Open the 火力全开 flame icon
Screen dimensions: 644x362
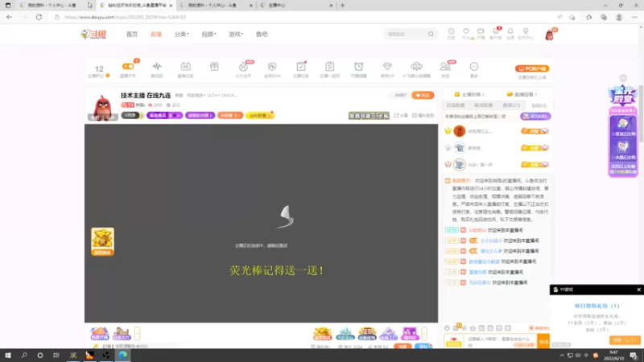(243, 69)
